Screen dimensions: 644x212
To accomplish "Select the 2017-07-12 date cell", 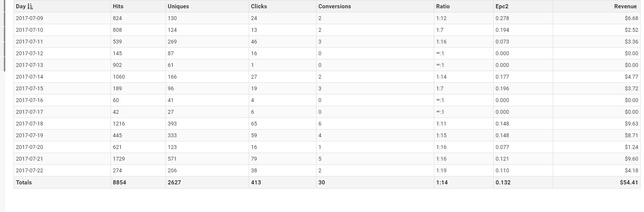I will (x=30, y=53).
